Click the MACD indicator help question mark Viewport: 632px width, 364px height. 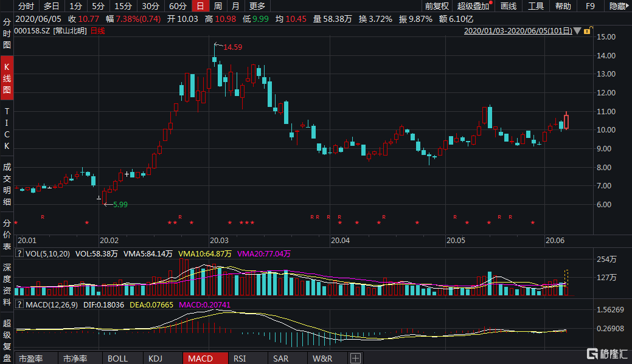click(x=18, y=304)
